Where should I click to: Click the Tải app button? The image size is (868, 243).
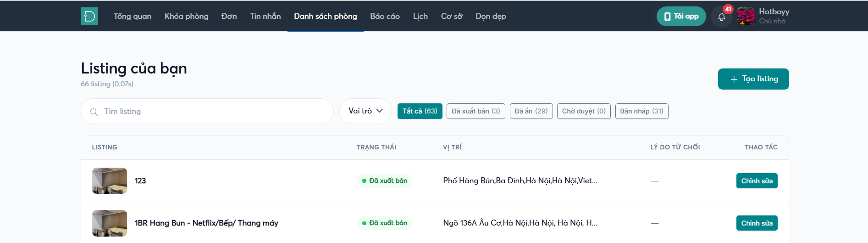681,16
